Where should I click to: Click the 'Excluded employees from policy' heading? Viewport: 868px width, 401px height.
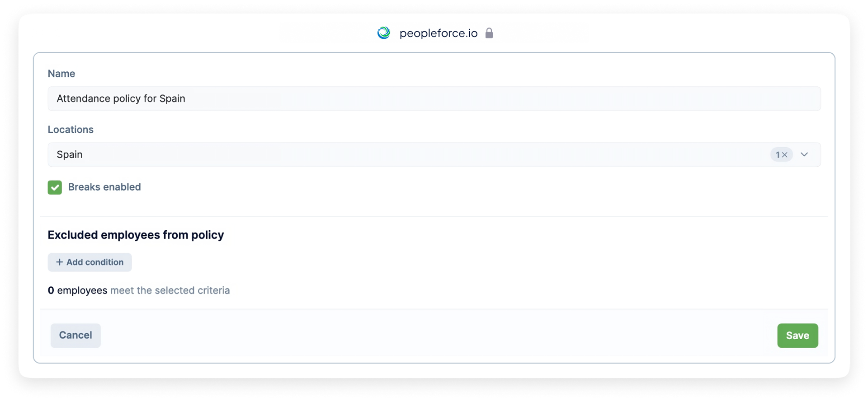[x=136, y=235]
